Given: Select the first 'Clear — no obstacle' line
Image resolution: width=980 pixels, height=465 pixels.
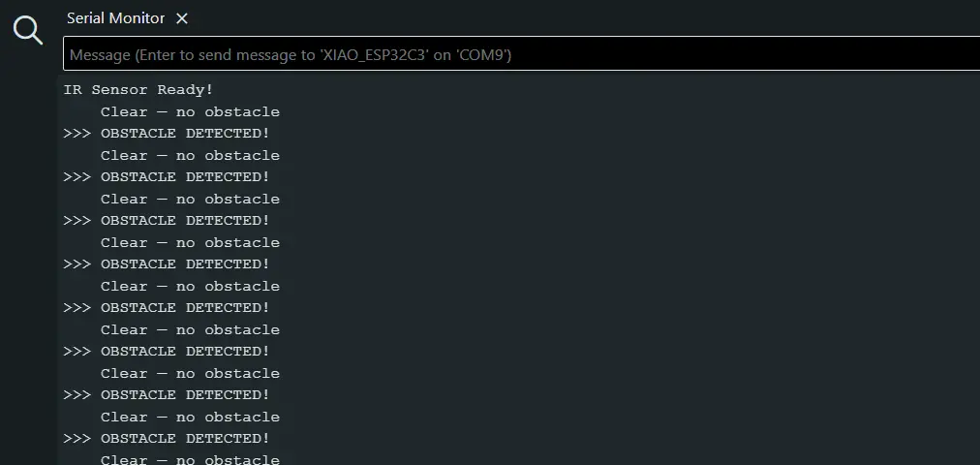Looking at the screenshot, I should tap(190, 112).
